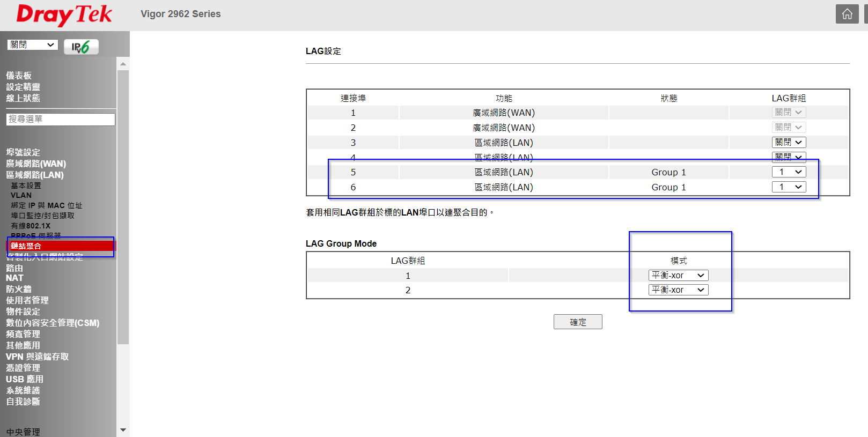Click the 搜尋選單 search field
The width and height of the screenshot is (868, 437).
tap(61, 119)
